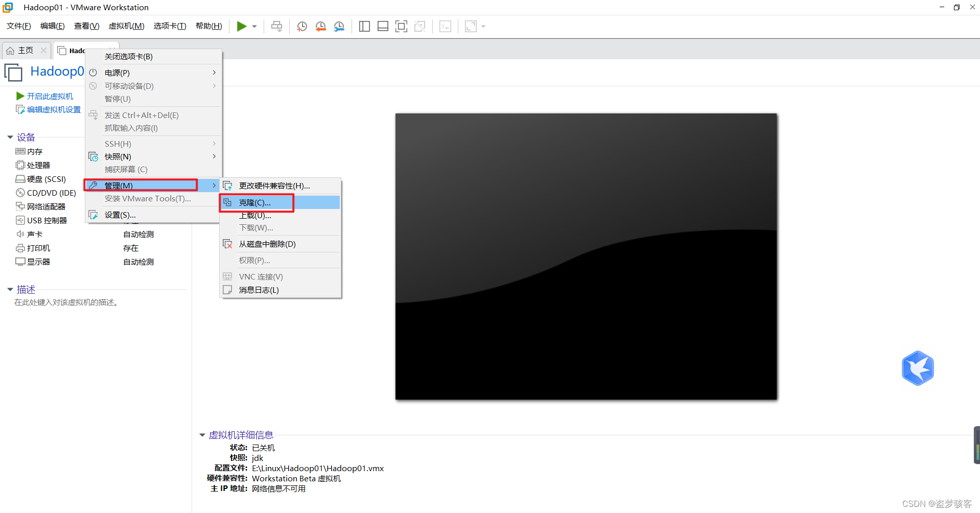980x513 pixels.
Task: Expand 电源(P) submenu
Action: coord(153,73)
